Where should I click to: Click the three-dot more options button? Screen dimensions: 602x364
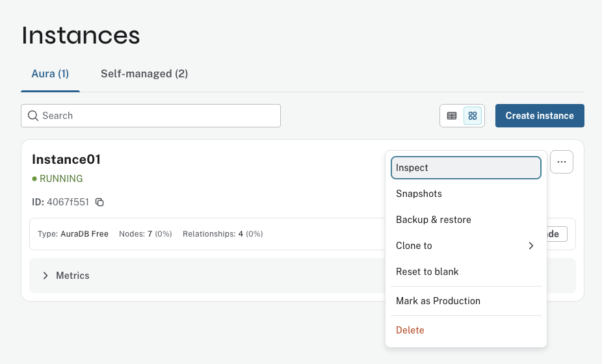point(562,162)
